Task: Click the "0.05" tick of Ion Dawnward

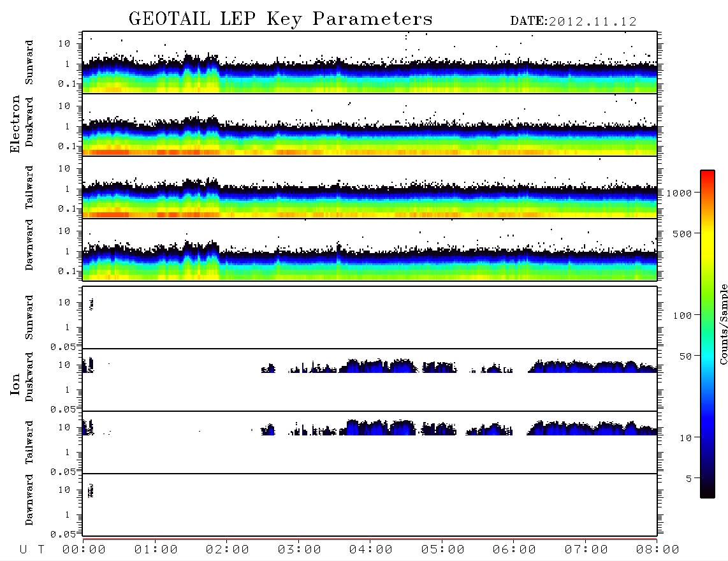Action: 63,534
